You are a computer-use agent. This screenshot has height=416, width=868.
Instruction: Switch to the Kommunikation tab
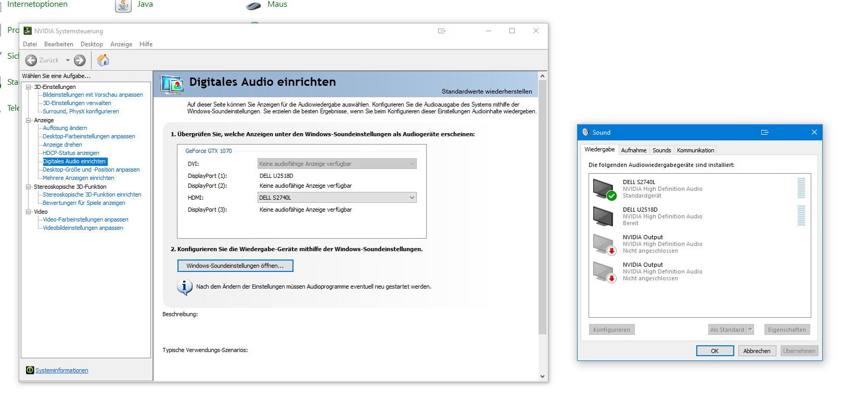(696, 150)
